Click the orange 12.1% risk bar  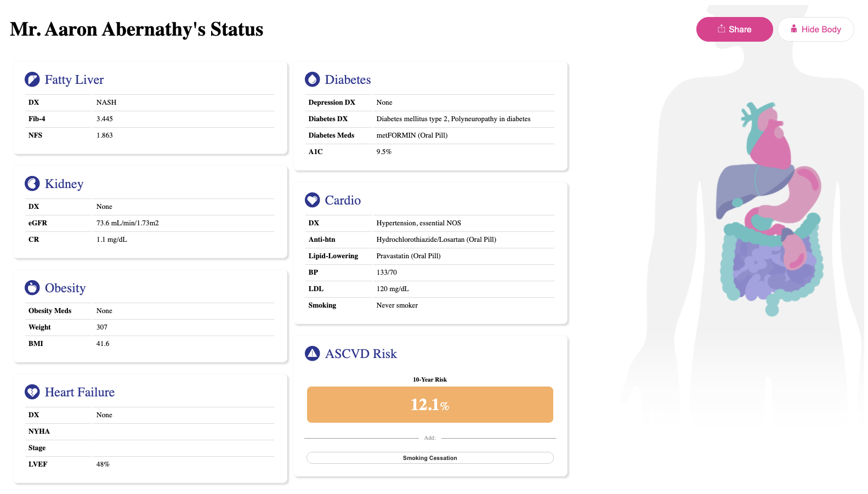pyautogui.click(x=430, y=405)
